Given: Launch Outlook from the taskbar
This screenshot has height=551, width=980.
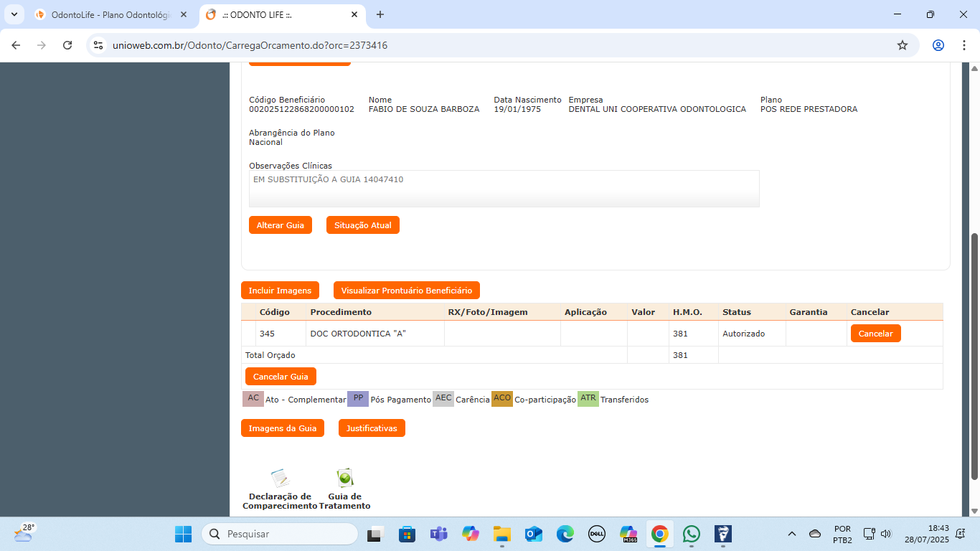Looking at the screenshot, I should (x=533, y=534).
